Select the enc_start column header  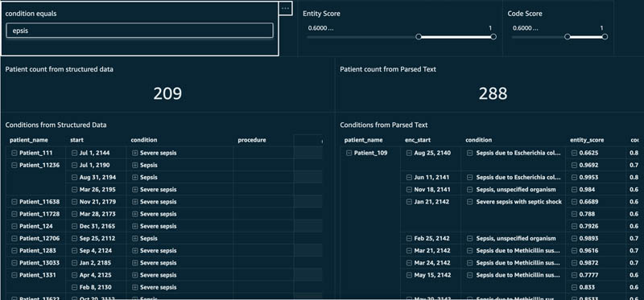(x=418, y=140)
